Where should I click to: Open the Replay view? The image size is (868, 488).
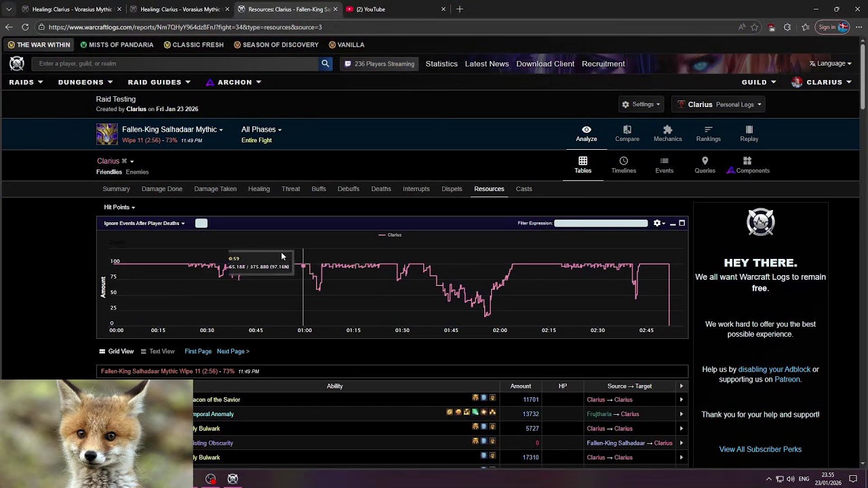749,134
